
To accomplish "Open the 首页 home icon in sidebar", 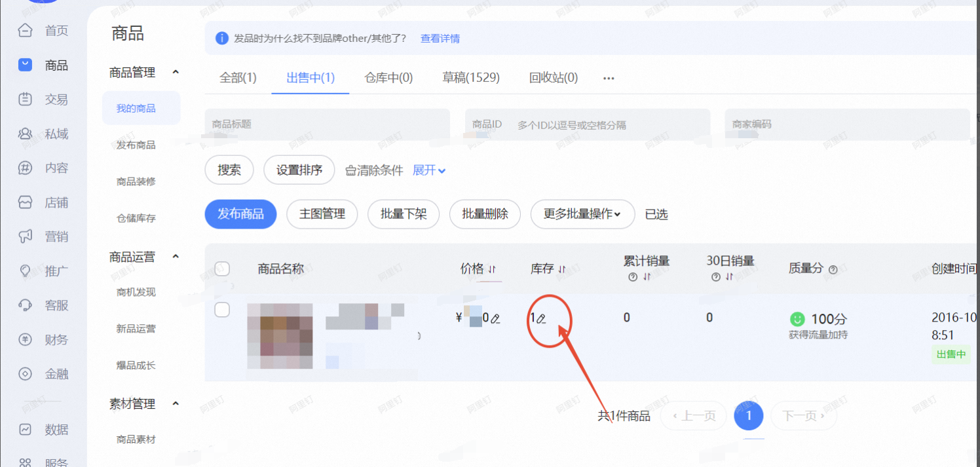I will coord(25,30).
